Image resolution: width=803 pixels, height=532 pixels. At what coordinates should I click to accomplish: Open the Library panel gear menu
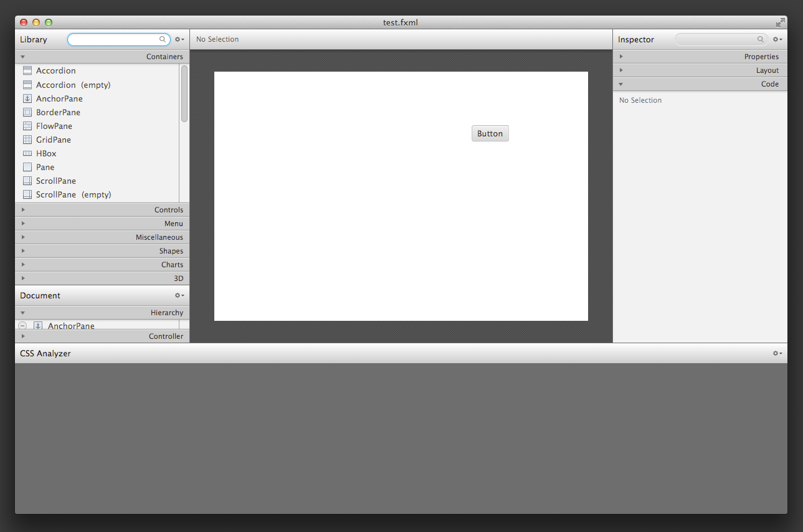click(x=179, y=39)
